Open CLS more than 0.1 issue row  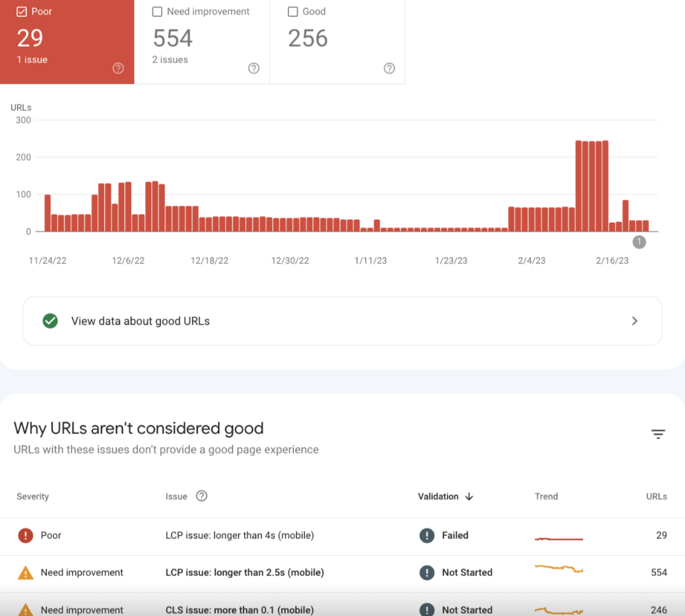pos(239,609)
